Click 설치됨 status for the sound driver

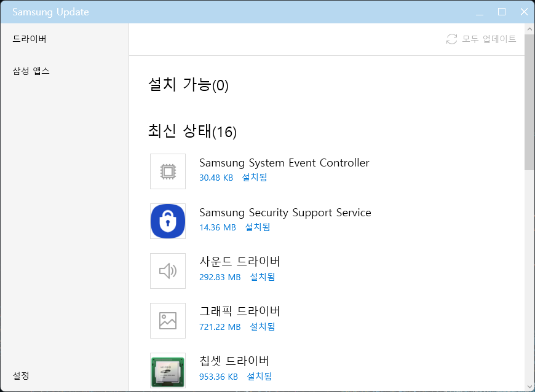pos(262,277)
